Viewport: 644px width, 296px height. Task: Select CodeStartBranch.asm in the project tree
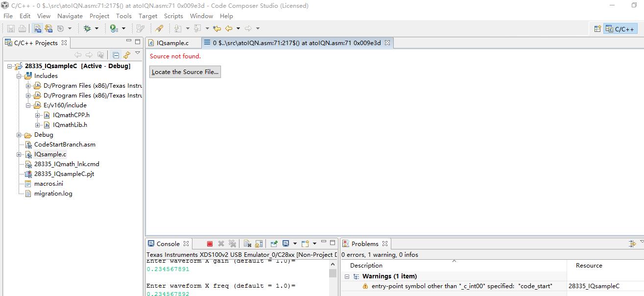coord(65,145)
